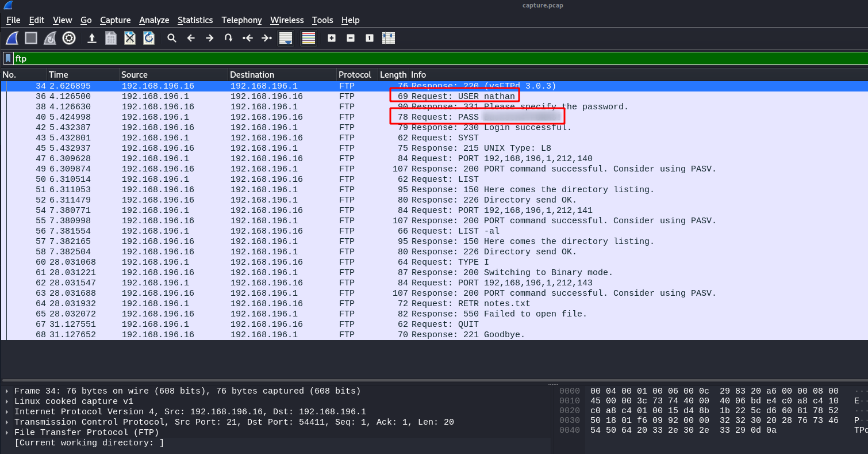The width and height of the screenshot is (868, 454).
Task: Select the RETR notes.txt request packet
Action: (230, 303)
